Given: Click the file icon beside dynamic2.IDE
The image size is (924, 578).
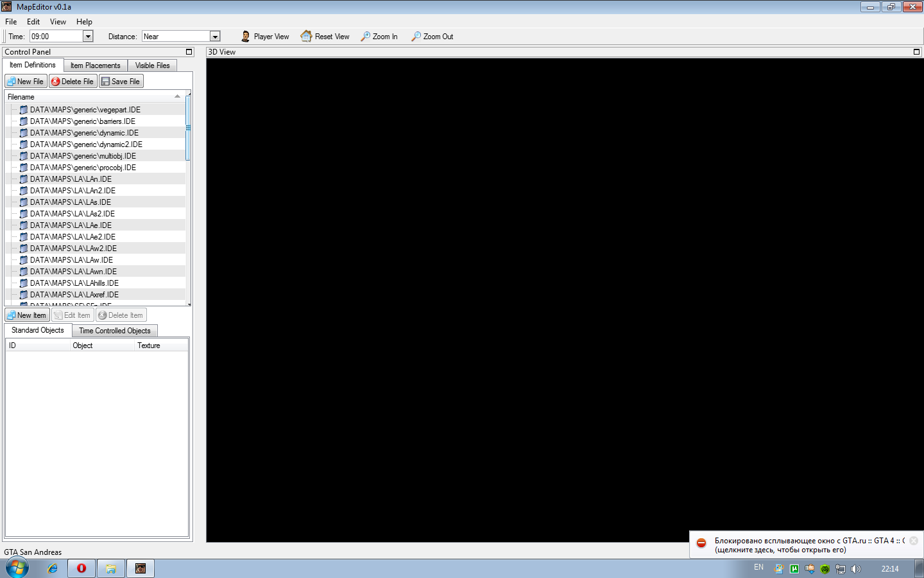Looking at the screenshot, I should tap(24, 144).
